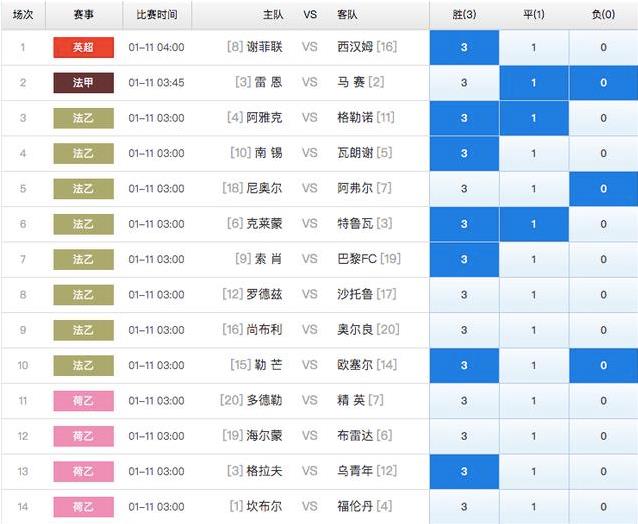
Task: Deselect loss (0) for 勒芒 vs 欧塞尔
Action: (603, 366)
